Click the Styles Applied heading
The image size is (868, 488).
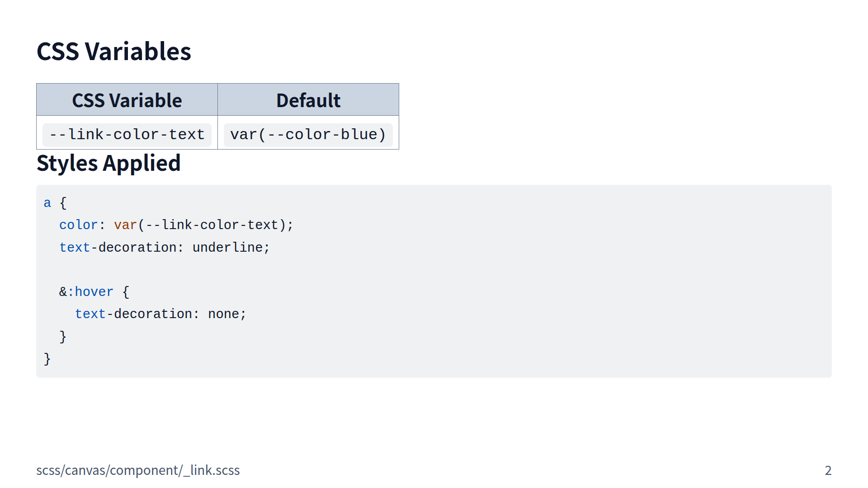(x=108, y=163)
